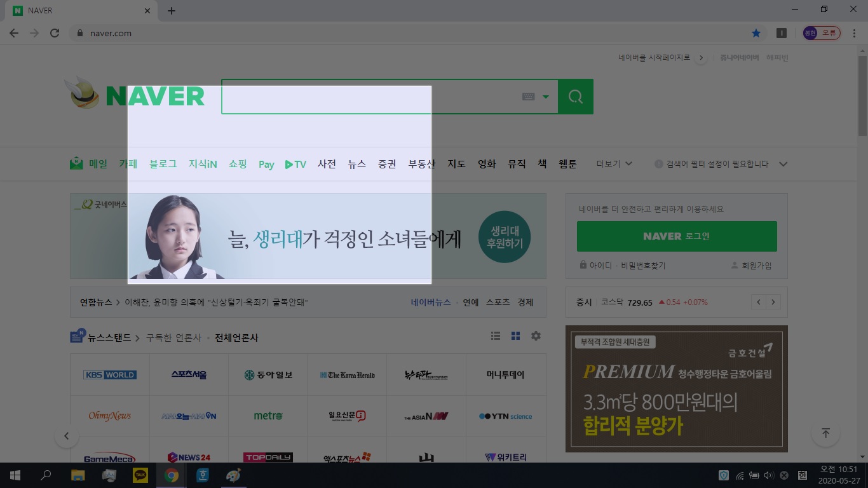Screen dimensions: 868x488
Task: Show next stock index
Action: tap(773, 302)
